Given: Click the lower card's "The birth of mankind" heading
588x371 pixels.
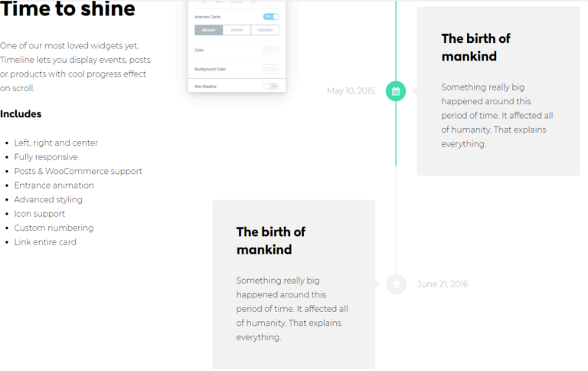Looking at the screenshot, I should coord(270,241).
